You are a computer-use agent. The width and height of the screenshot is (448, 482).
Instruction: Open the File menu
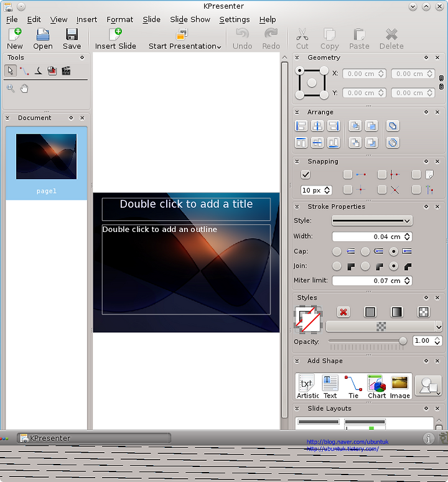click(x=12, y=19)
